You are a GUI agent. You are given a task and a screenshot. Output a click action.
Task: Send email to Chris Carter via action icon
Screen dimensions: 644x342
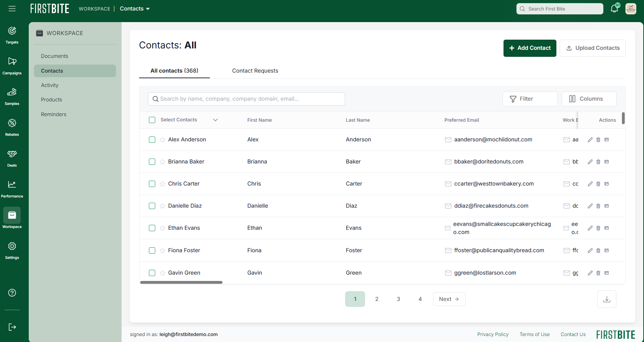tap(607, 184)
